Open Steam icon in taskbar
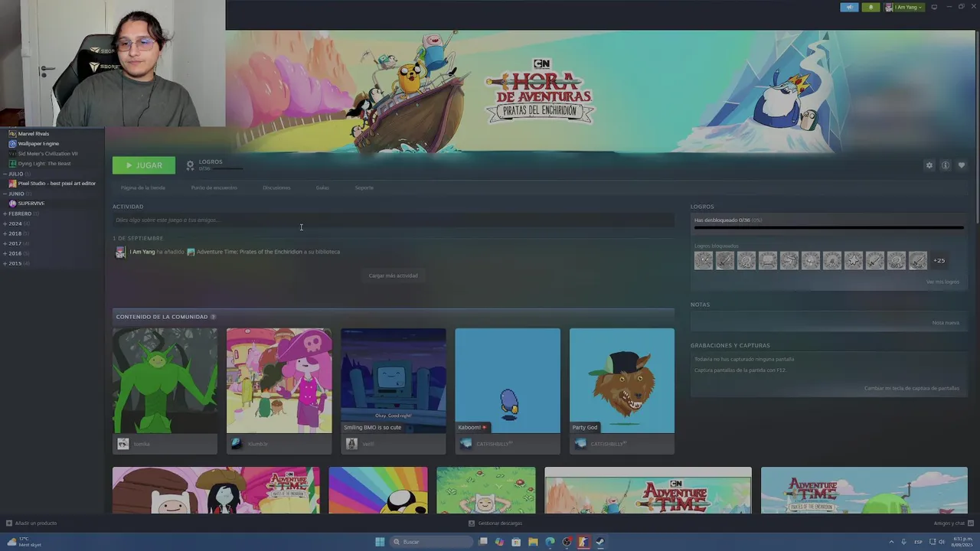This screenshot has width=980, height=551. point(600,542)
